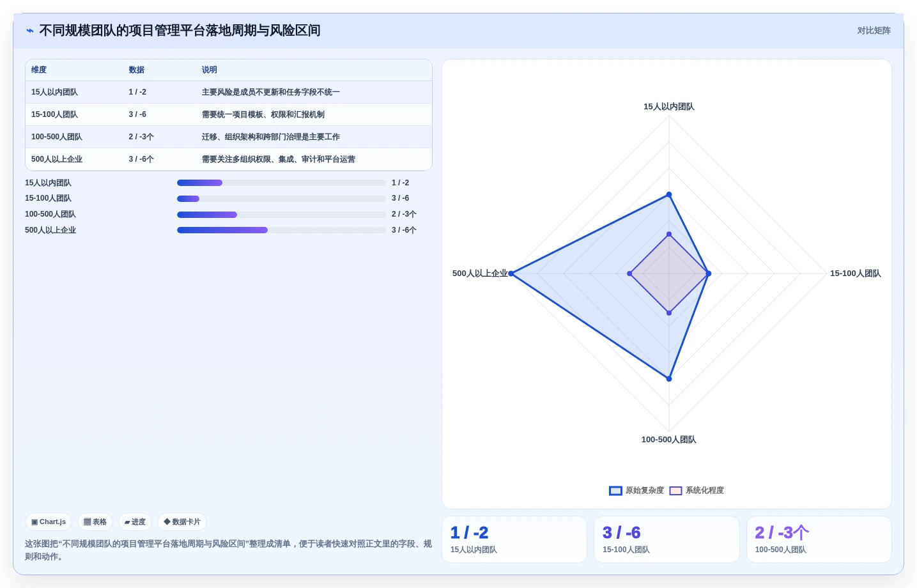Click the 进度 tag chip

135,522
